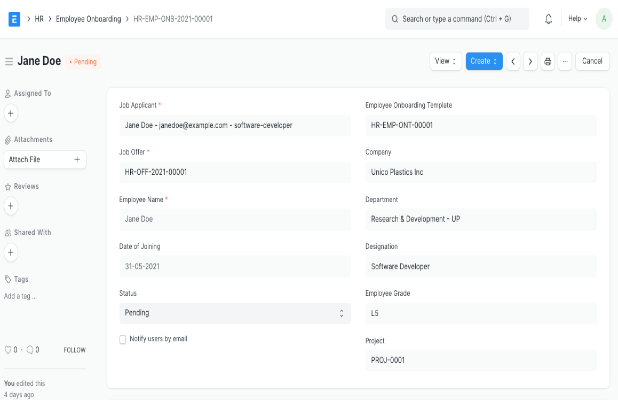Open the notifications bell
The image size is (618, 400).
tap(549, 19)
